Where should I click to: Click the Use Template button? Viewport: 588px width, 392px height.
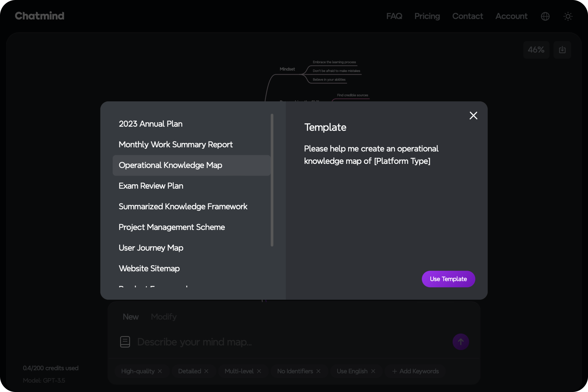[x=448, y=279]
